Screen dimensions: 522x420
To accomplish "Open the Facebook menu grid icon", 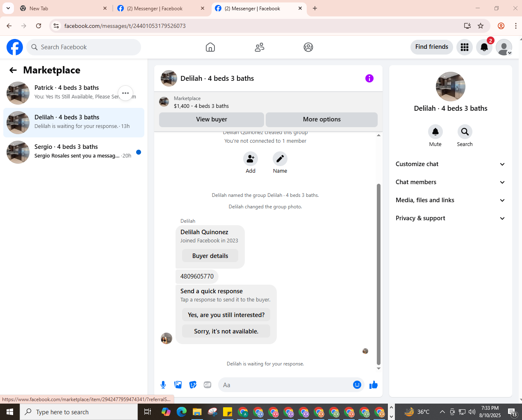I will click(465, 47).
